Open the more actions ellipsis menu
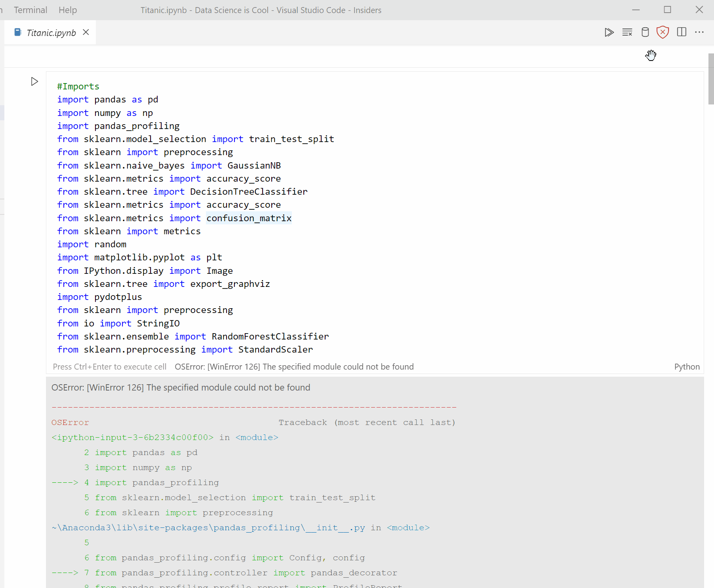This screenshot has height=588, width=714. (x=700, y=32)
